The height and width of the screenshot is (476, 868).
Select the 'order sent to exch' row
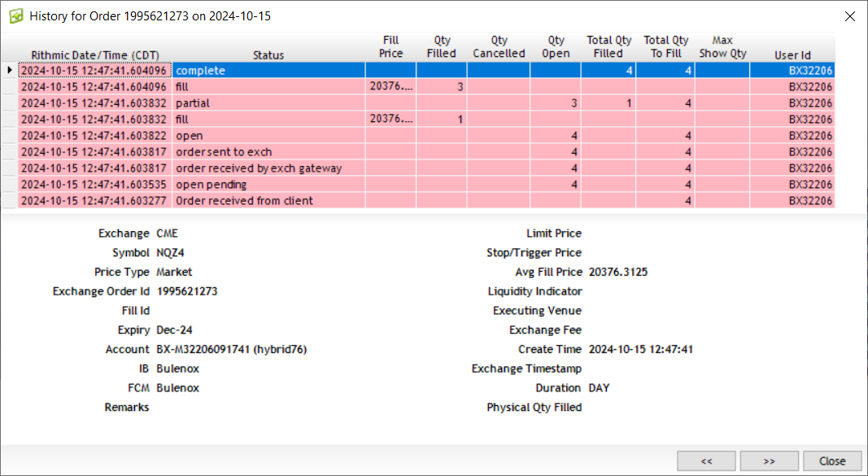[426, 151]
